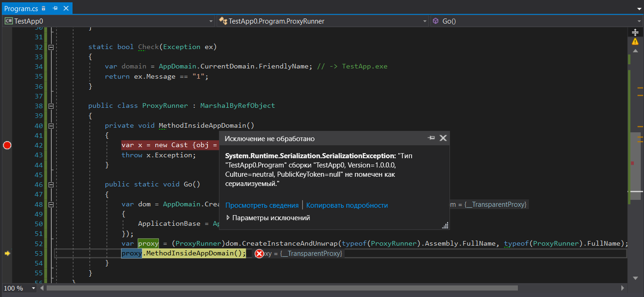This screenshot has height=297, width=644.
Task: Pin the exception popup window
Action: click(431, 138)
